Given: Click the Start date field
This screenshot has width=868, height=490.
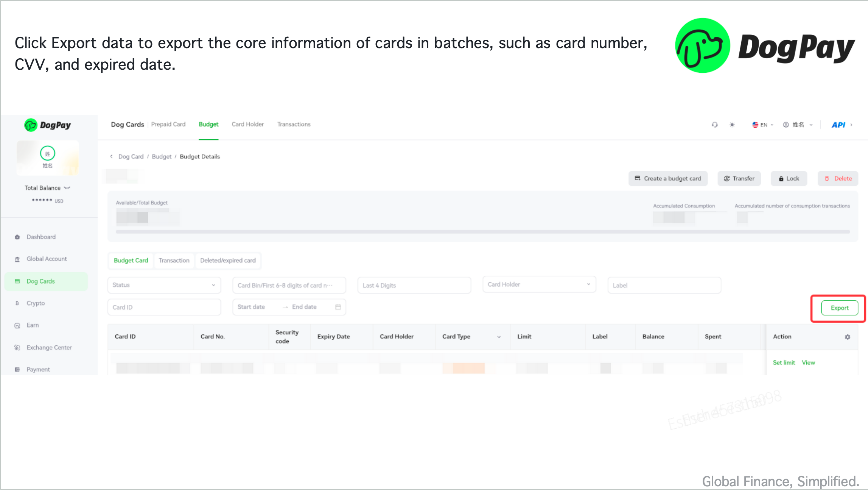Looking at the screenshot, I should tap(251, 307).
